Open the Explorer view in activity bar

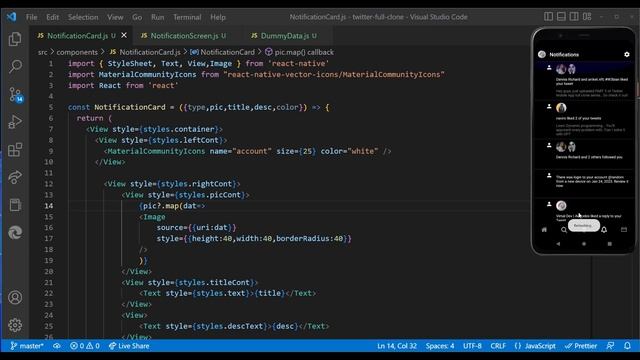click(15, 39)
